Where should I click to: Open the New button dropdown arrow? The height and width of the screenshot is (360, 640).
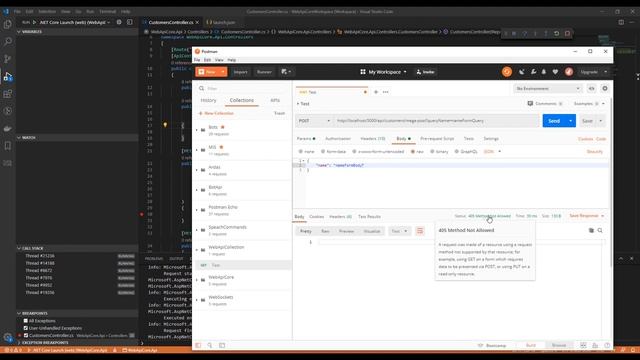click(x=223, y=72)
